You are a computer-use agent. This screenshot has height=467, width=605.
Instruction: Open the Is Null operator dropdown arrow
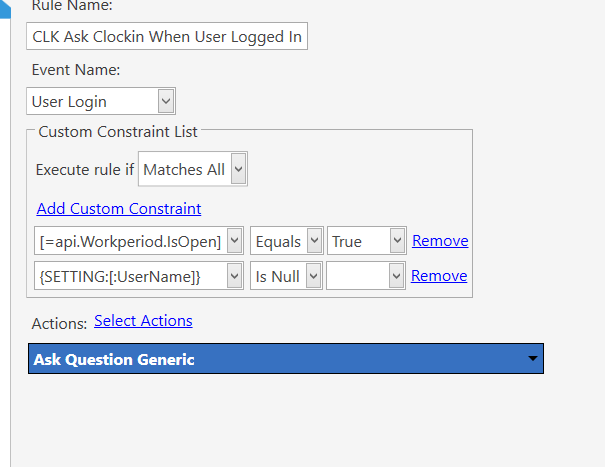pyautogui.click(x=314, y=276)
